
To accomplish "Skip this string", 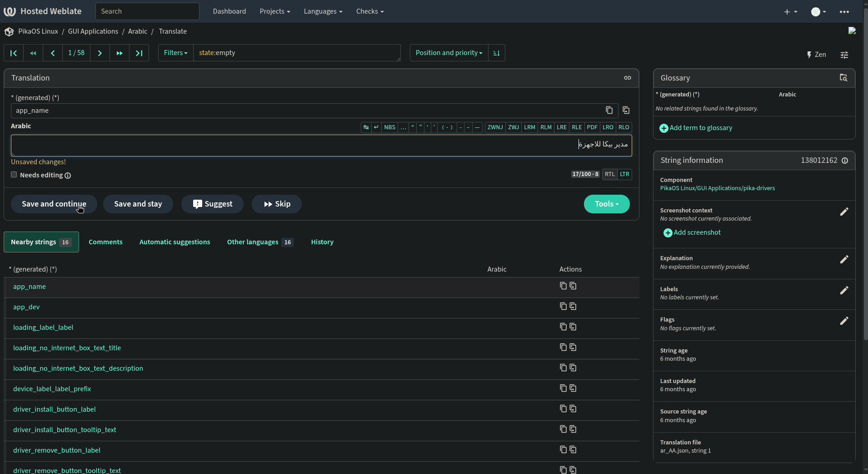I will [277, 204].
